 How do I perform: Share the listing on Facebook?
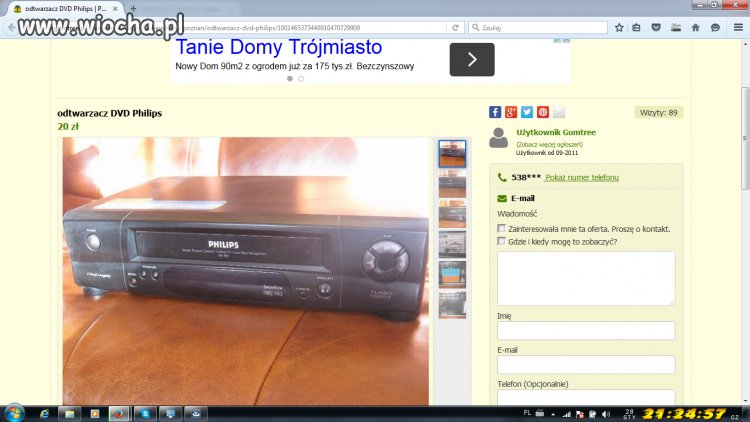495,112
